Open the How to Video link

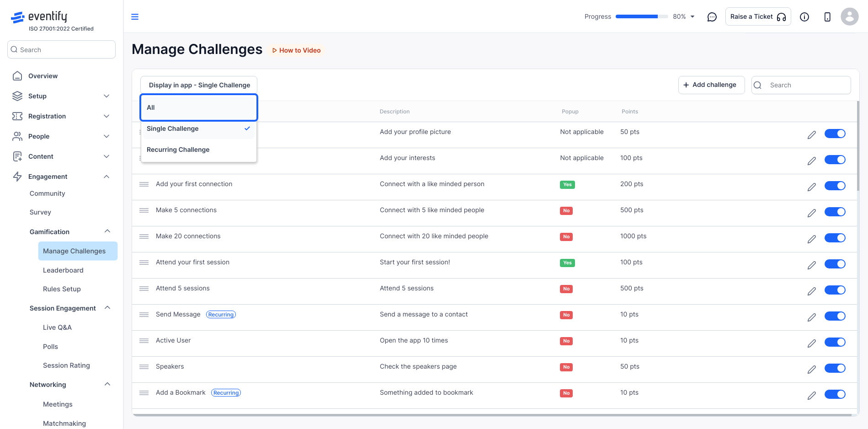(296, 50)
